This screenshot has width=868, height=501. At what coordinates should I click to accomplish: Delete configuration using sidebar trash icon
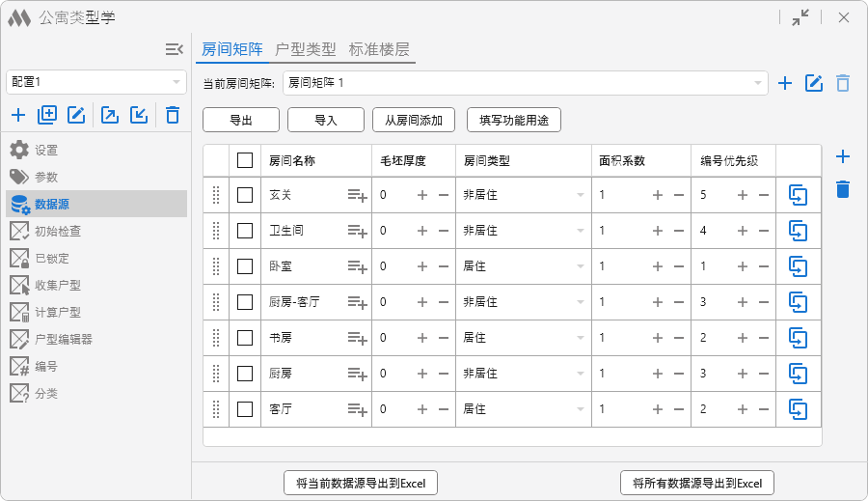[173, 116]
